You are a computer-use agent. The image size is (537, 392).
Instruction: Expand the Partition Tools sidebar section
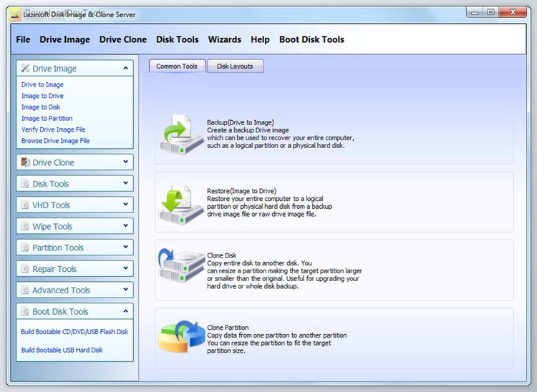pos(126,248)
